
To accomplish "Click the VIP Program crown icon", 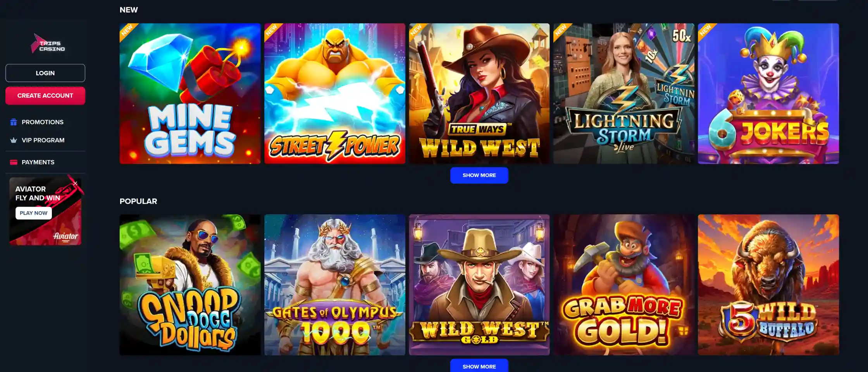I will tap(14, 140).
